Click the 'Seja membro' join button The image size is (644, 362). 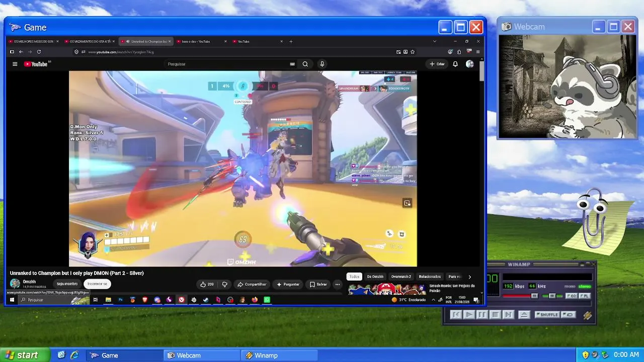coord(67,284)
